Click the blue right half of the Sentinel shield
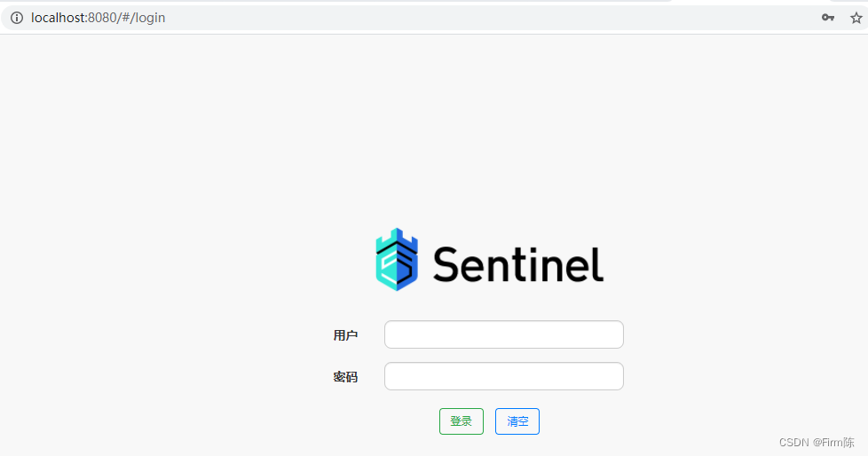 407,260
